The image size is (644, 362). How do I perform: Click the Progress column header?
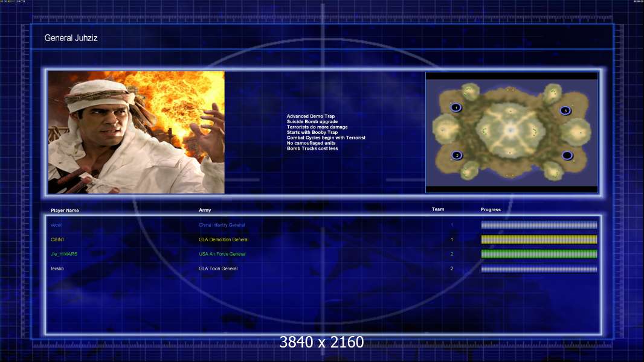point(491,209)
